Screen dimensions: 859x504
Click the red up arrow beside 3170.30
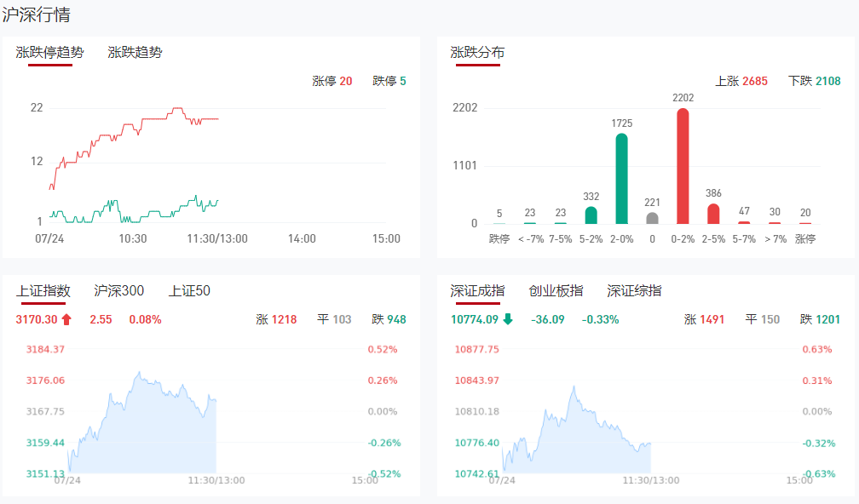click(x=66, y=320)
